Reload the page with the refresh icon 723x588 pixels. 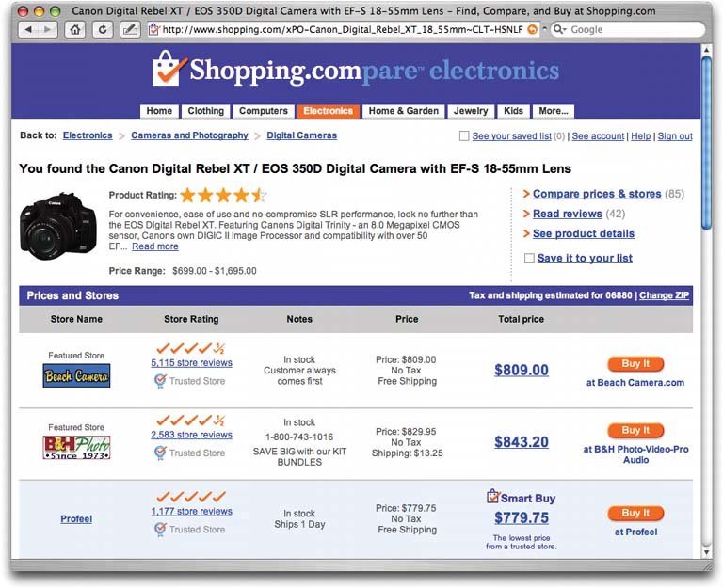(102, 29)
